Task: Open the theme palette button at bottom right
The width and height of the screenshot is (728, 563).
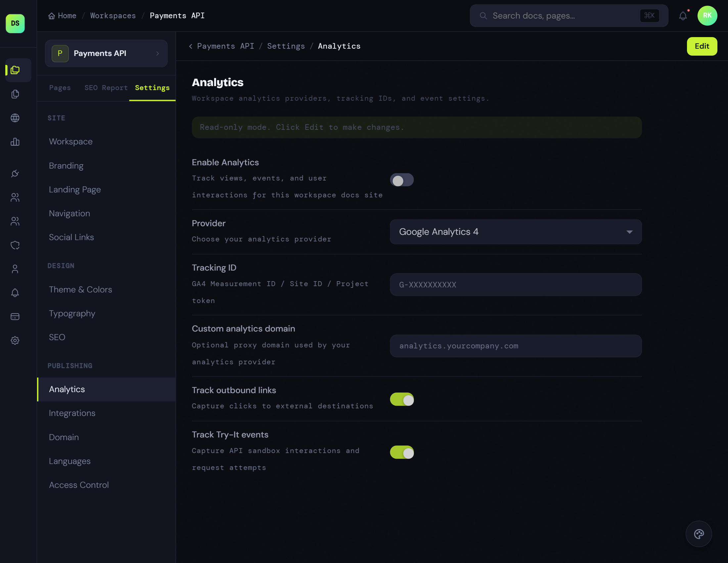Action: [x=699, y=534]
